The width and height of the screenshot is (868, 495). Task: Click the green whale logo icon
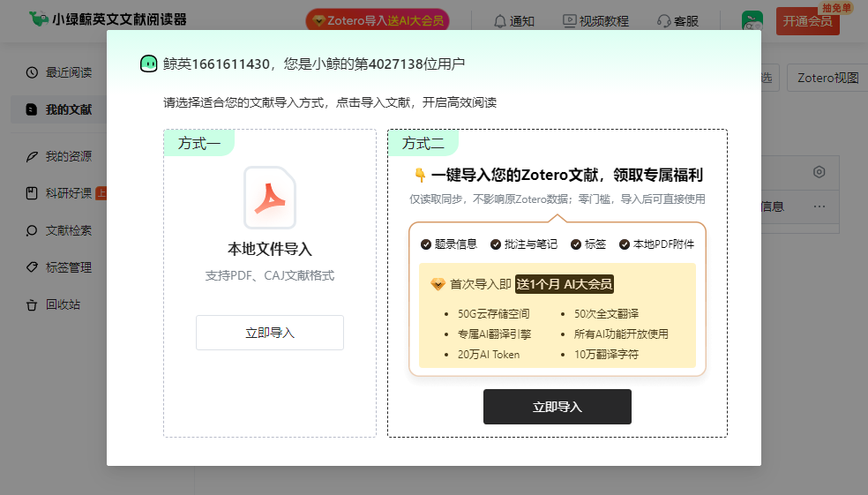[x=39, y=19]
